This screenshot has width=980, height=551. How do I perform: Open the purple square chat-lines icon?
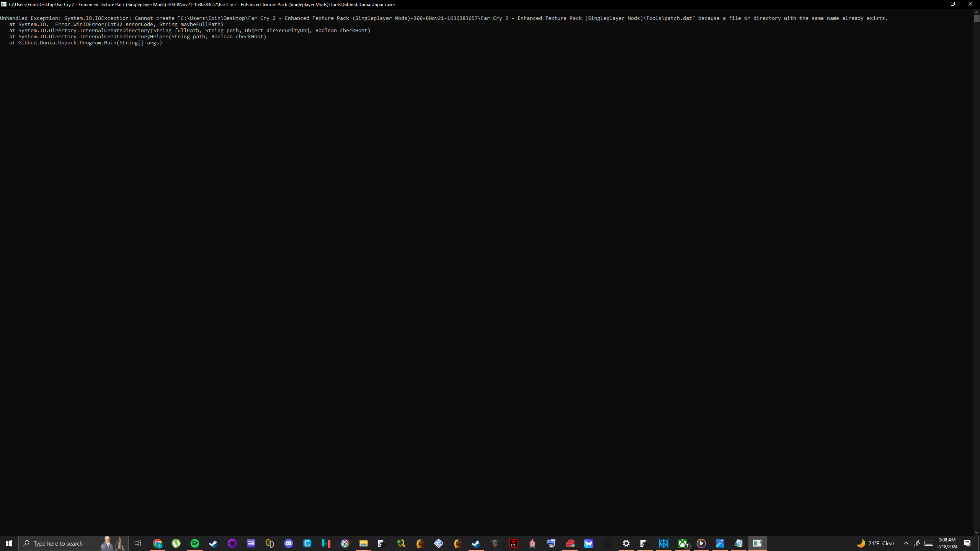(x=251, y=543)
